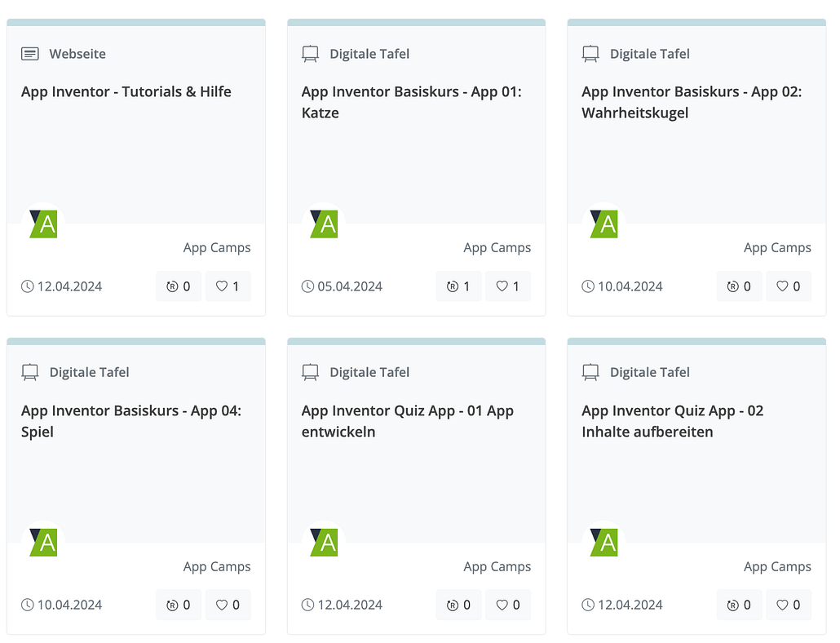The width and height of the screenshot is (840, 643).
Task: Like the App 02: Wahrheitskugel card
Action: (x=789, y=286)
